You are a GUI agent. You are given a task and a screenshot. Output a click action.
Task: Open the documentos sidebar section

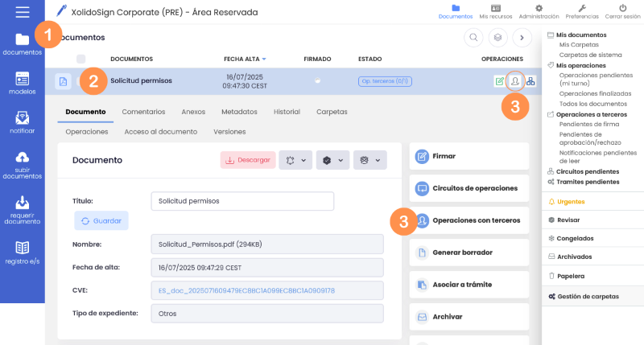pos(23,44)
